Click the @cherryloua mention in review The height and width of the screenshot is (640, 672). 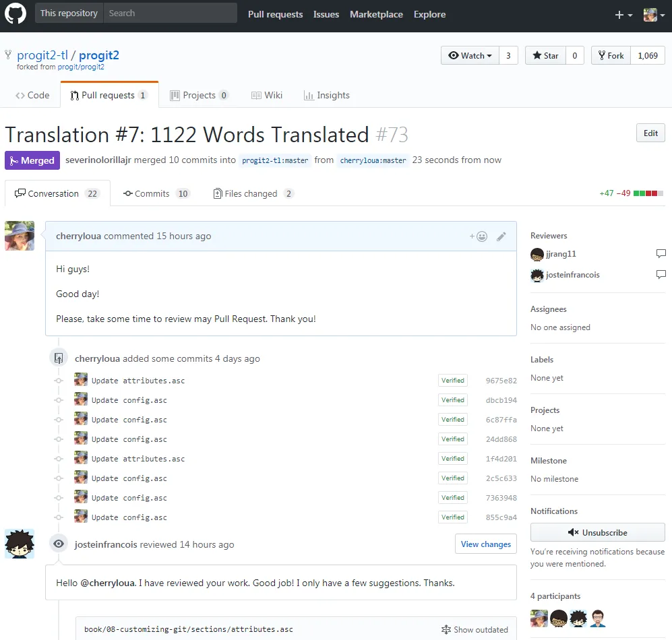[108, 583]
